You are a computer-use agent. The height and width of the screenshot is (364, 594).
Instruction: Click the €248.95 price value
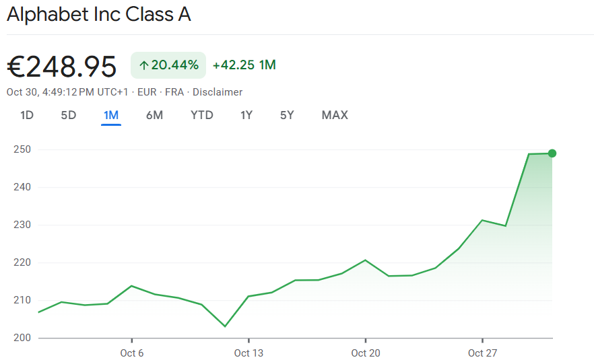(62, 66)
